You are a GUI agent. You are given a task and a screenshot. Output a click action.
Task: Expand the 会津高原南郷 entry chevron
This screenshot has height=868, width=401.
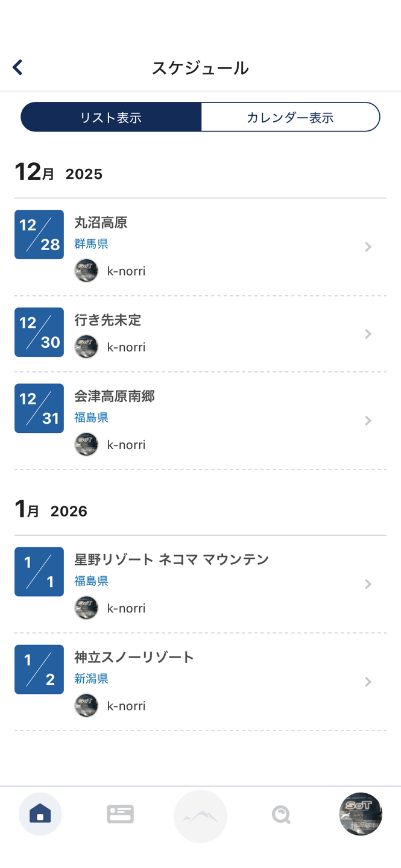(x=368, y=421)
